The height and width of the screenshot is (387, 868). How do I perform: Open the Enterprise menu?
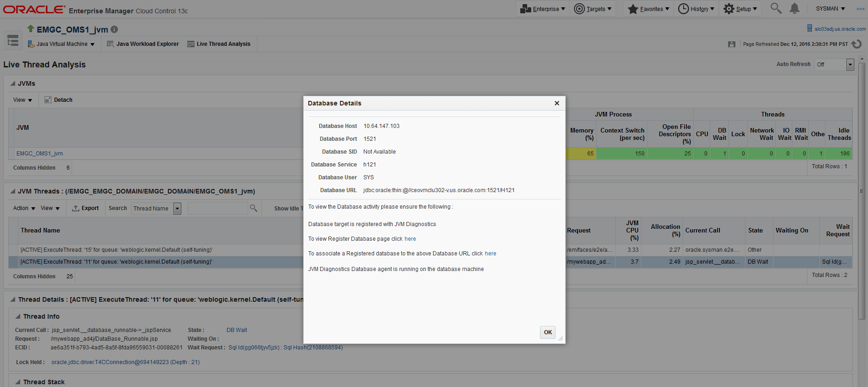[x=542, y=9]
